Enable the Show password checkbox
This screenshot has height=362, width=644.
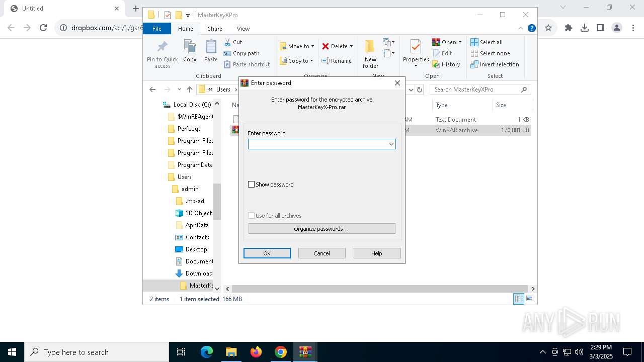252,185
